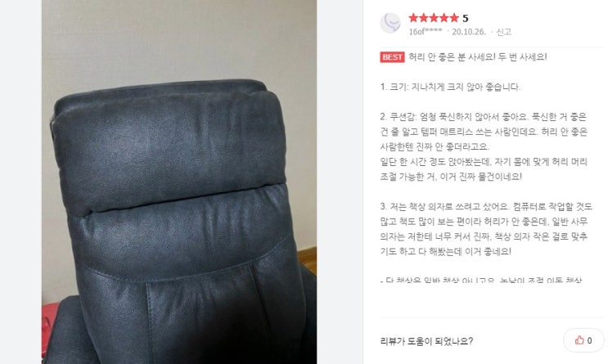Expand the cut-off review text at bottom
This screenshot has width=608, height=364.
pyautogui.click(x=481, y=280)
